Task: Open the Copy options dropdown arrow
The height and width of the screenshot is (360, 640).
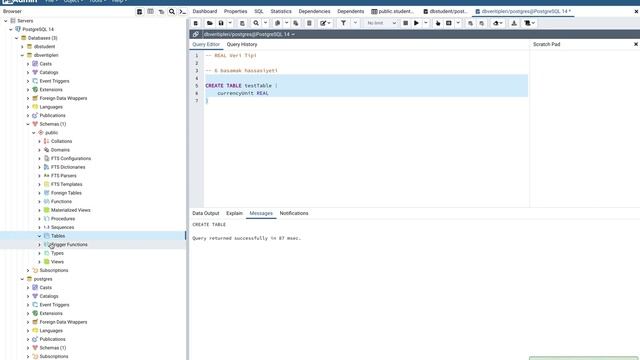Action: coord(286,23)
